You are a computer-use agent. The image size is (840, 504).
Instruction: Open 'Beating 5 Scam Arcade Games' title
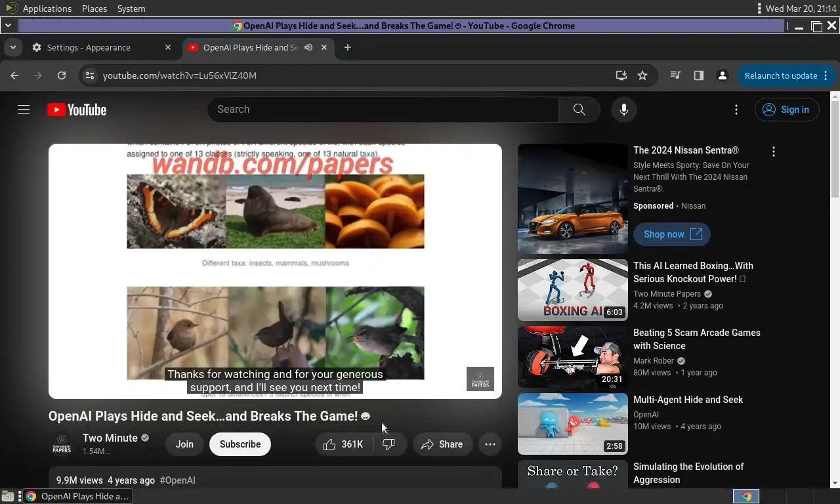pos(696,339)
